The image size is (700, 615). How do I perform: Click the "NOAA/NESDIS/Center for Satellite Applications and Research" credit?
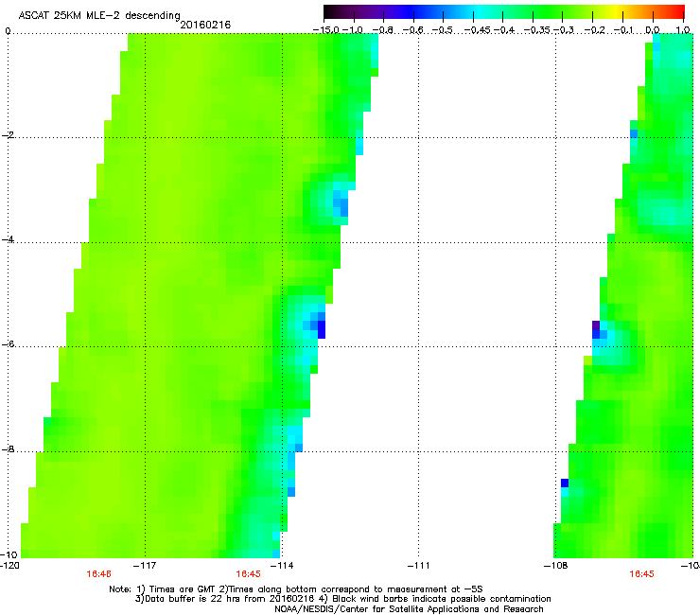(x=409, y=608)
